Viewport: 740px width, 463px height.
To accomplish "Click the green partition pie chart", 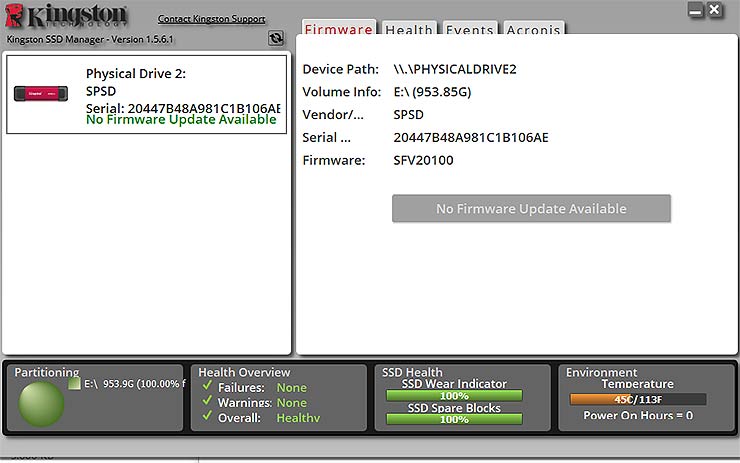I will pyautogui.click(x=42, y=404).
